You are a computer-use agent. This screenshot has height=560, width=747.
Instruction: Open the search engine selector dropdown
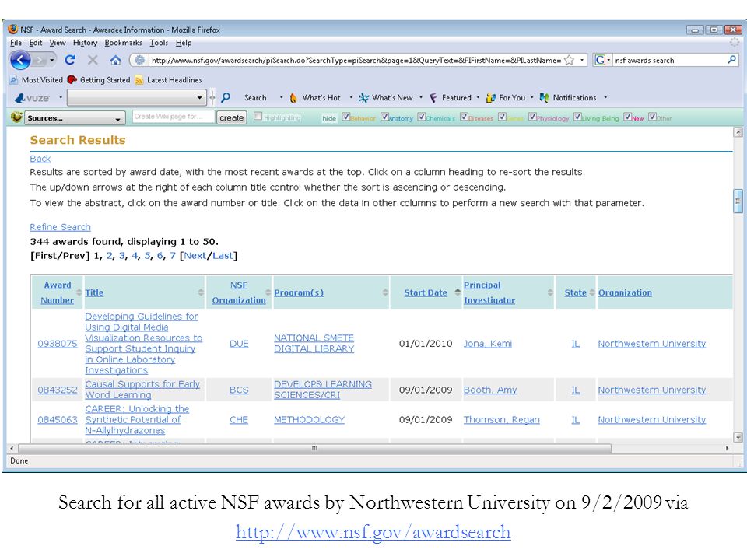608,60
